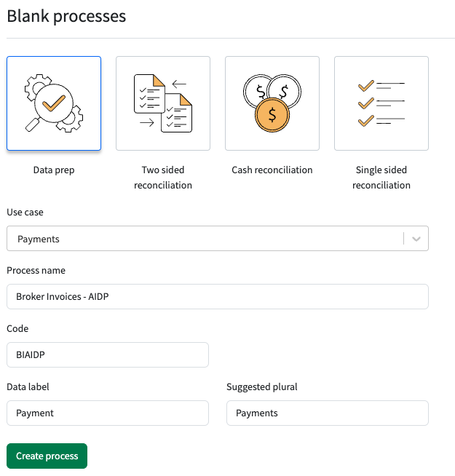The height and width of the screenshot is (476, 455).
Task: Click into the Code field BIAIDP
Action: point(108,355)
